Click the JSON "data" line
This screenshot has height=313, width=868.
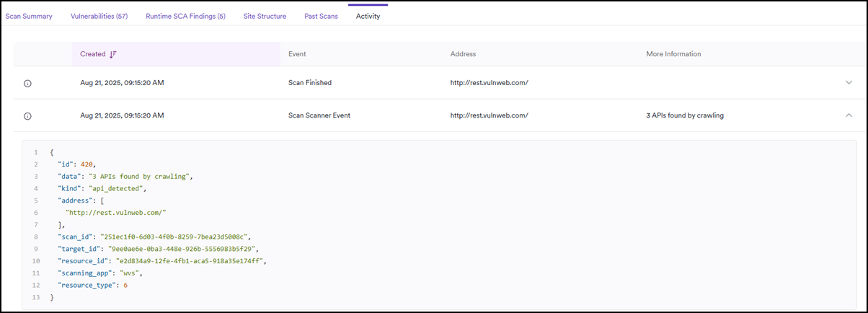coord(126,176)
